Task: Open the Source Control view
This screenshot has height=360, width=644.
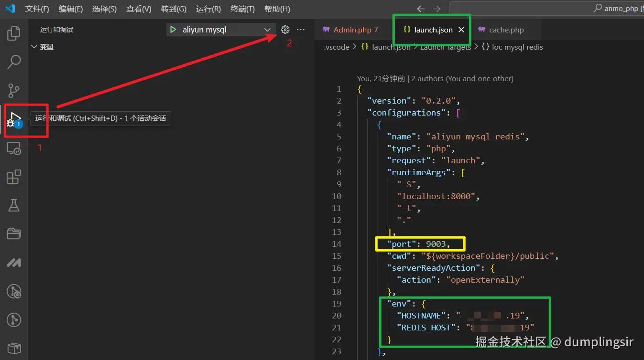Action: click(x=14, y=90)
